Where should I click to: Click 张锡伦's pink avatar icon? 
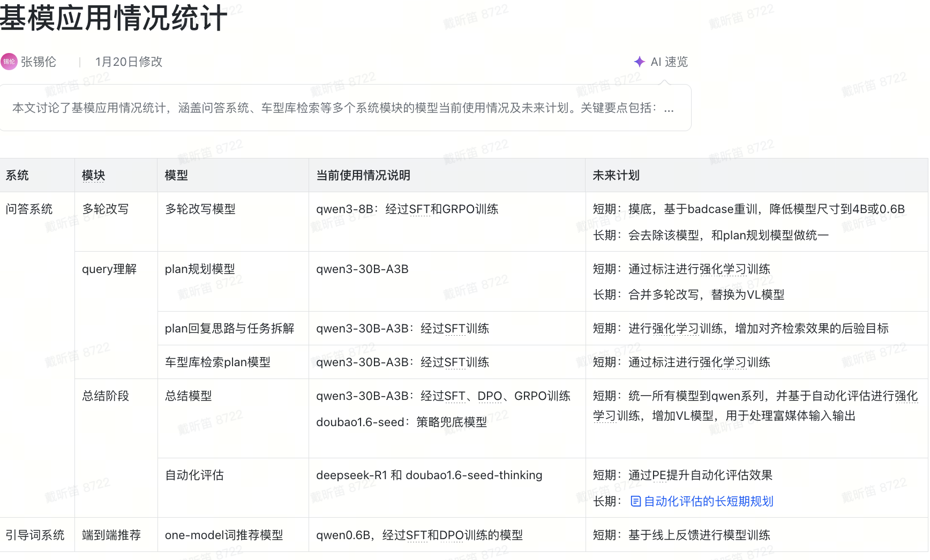[9, 62]
